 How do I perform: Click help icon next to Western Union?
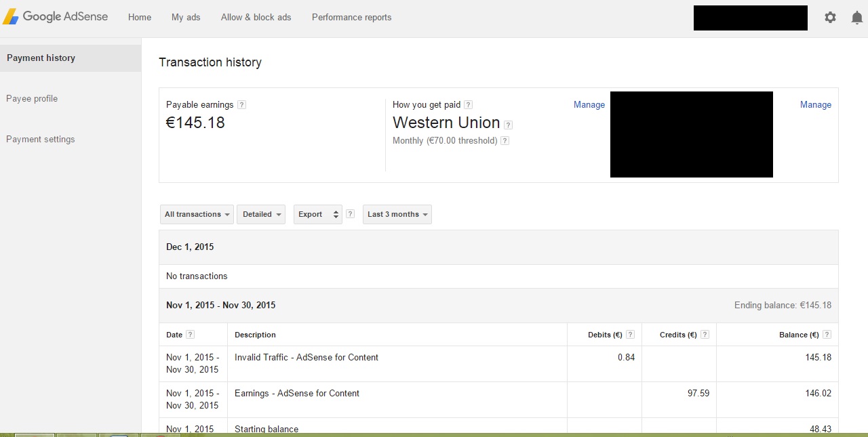coord(509,125)
